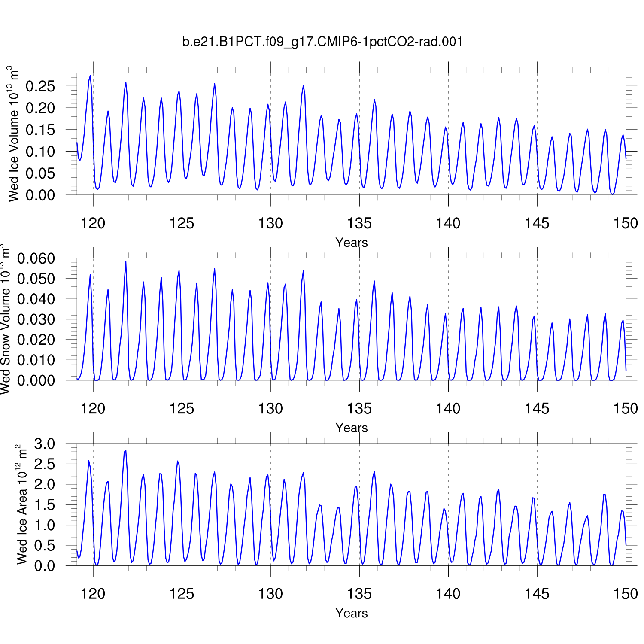Click the Wed Snow Volume y-axis label

coord(5,319)
